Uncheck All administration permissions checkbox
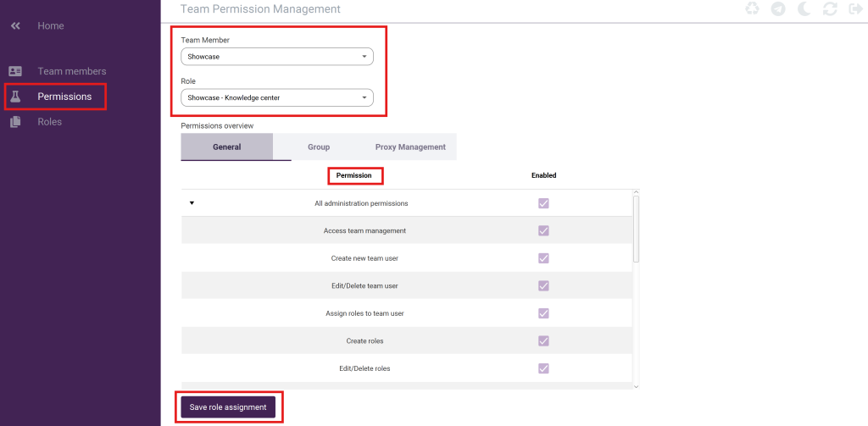The width and height of the screenshot is (868, 426). click(543, 203)
